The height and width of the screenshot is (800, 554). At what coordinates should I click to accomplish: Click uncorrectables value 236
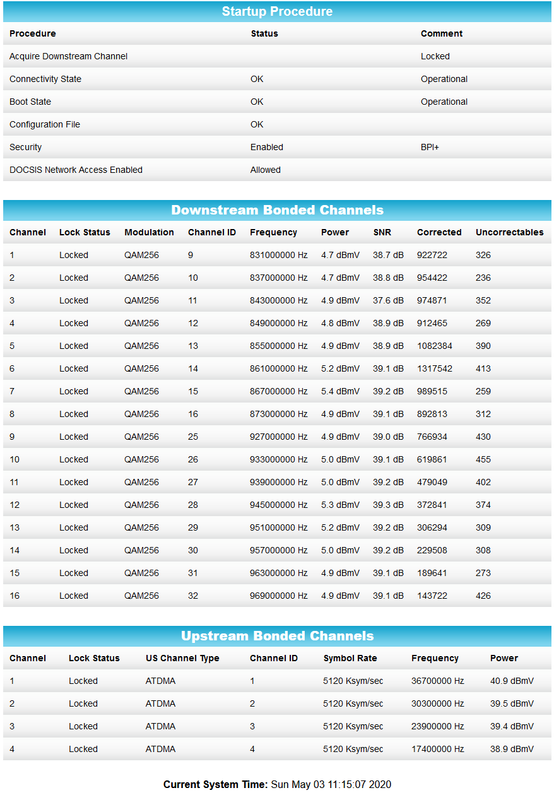pos(483,278)
